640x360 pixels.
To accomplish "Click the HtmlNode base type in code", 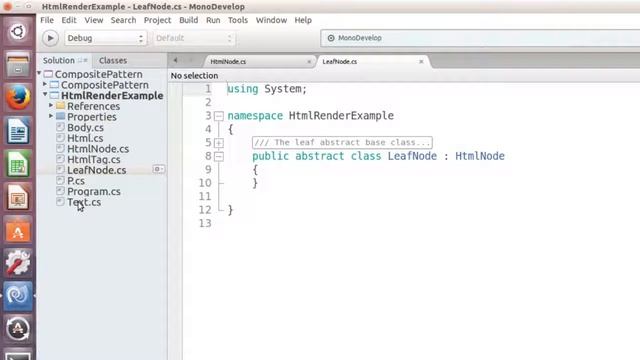I will (x=480, y=156).
